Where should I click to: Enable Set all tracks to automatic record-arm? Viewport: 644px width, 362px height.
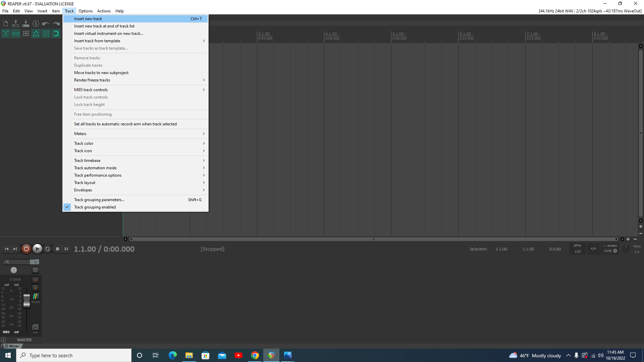[125, 124]
